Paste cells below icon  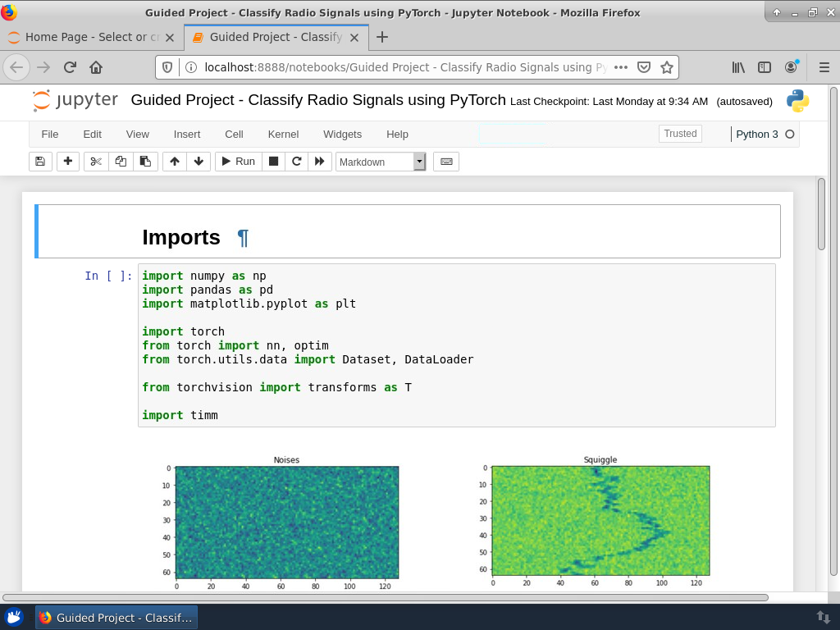[145, 162]
